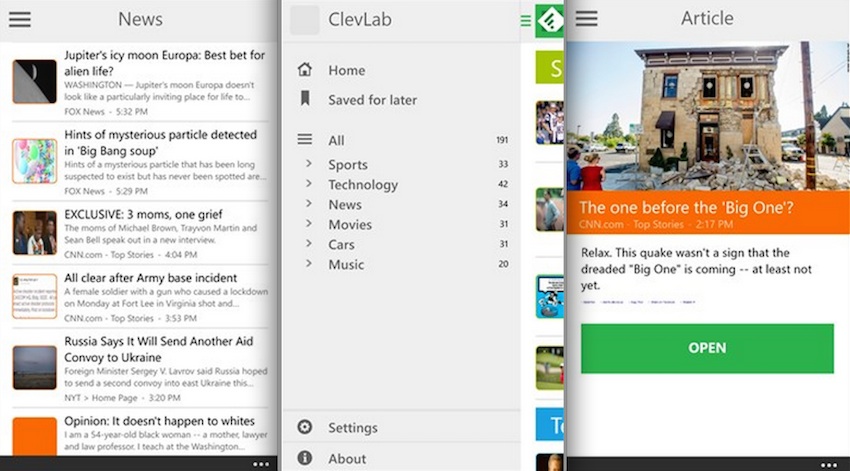Tap the orange Opinion article thumbnail
Screen dimensions: 850x471
pos(34,436)
